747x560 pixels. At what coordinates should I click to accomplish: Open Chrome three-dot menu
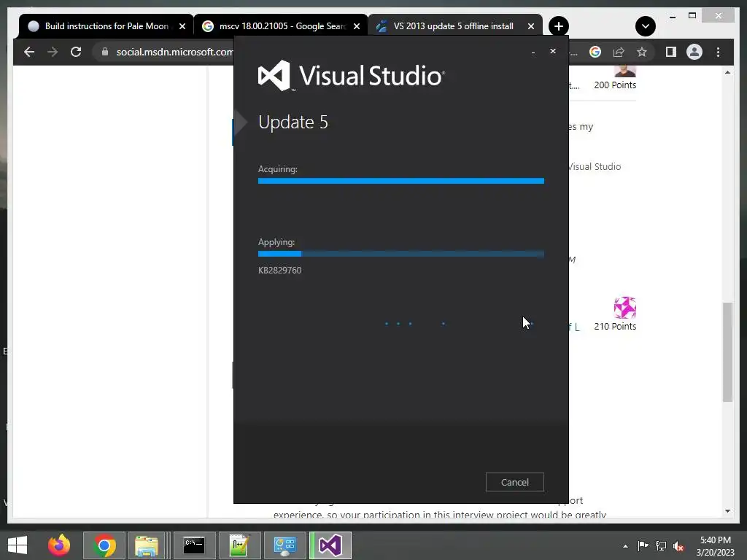pos(718,52)
